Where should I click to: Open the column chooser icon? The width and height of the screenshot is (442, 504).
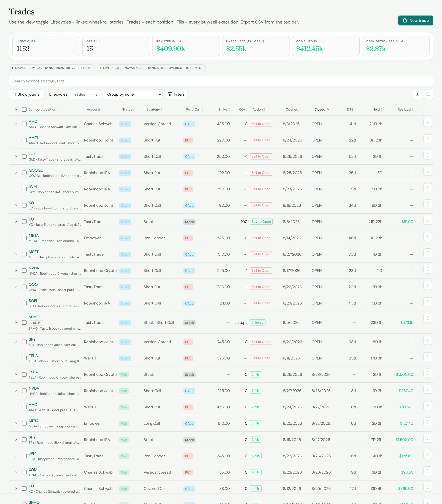[x=428, y=94]
